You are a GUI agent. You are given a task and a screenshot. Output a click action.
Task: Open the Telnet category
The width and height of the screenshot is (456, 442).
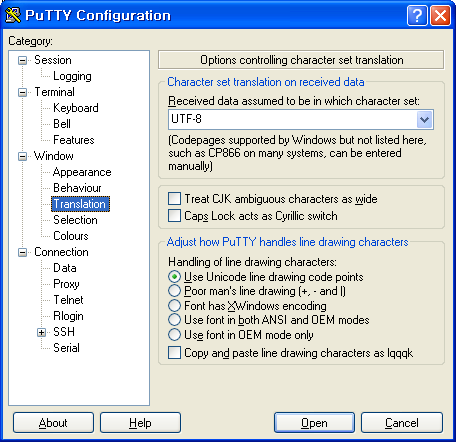pos(68,300)
